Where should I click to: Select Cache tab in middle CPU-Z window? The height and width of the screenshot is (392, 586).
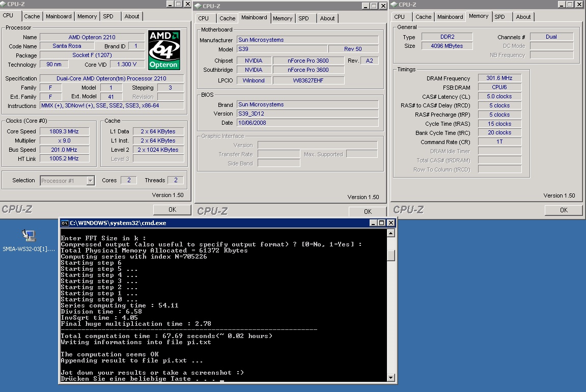[227, 18]
